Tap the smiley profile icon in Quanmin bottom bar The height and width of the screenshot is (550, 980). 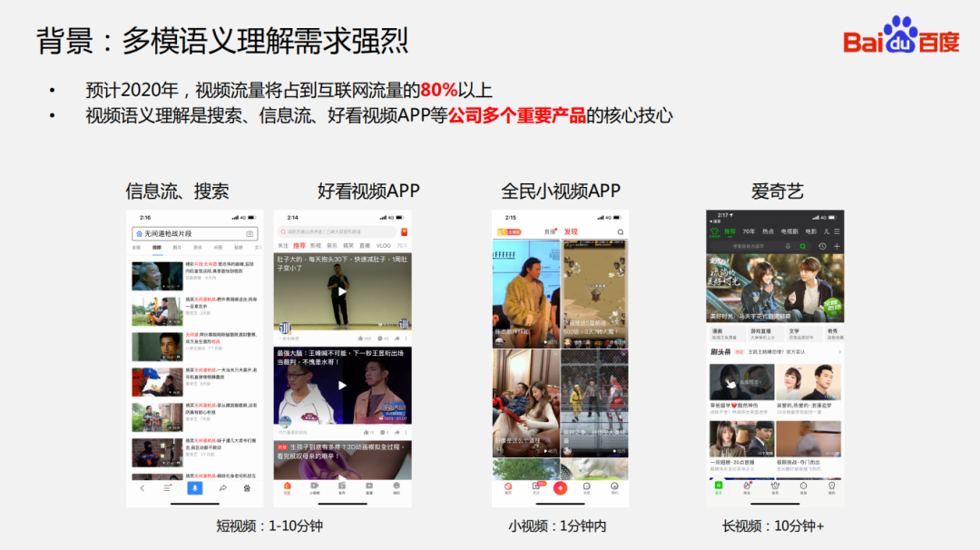tap(614, 487)
